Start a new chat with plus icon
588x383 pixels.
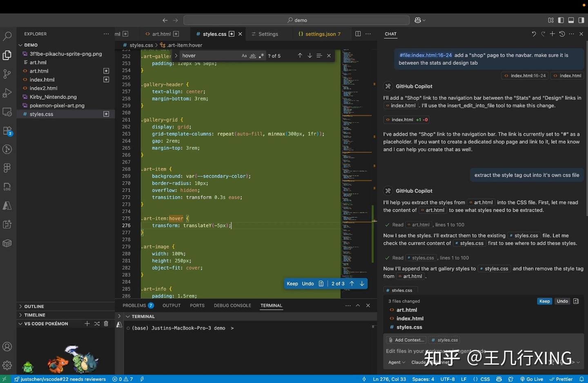(x=552, y=34)
